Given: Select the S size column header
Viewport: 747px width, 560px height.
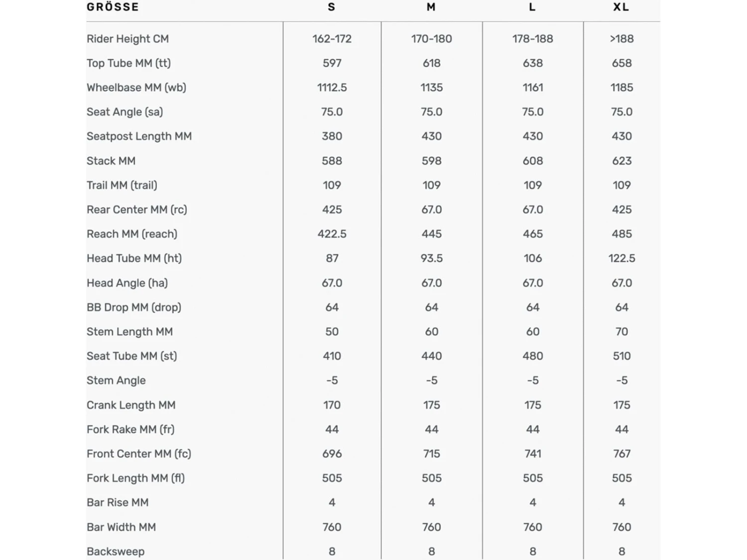Looking at the screenshot, I should tap(332, 7).
